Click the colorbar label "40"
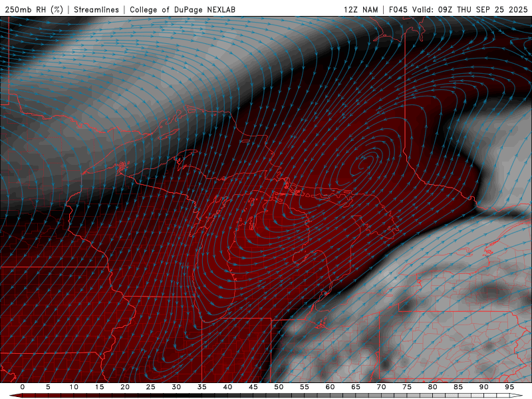The height and width of the screenshot is (399, 532). 227,387
